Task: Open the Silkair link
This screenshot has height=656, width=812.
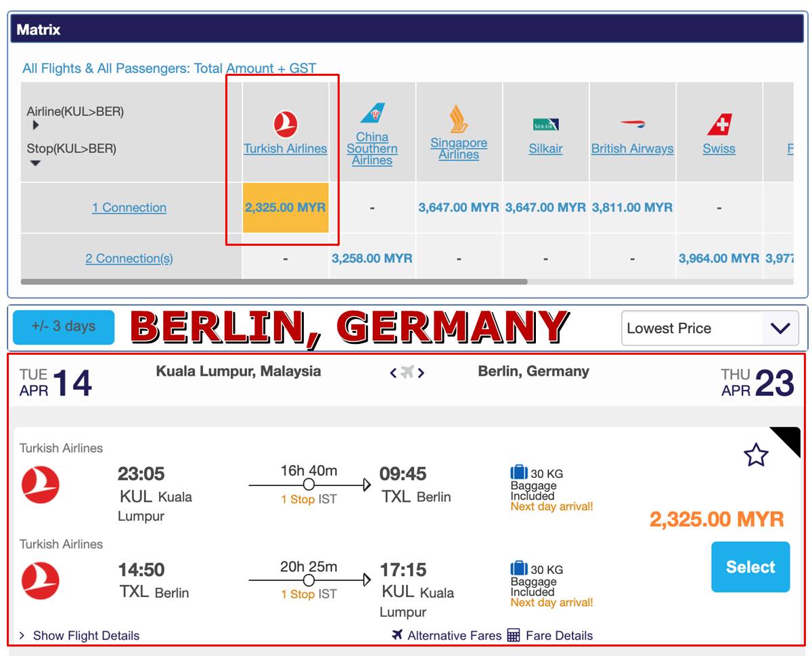Action: click(x=545, y=148)
